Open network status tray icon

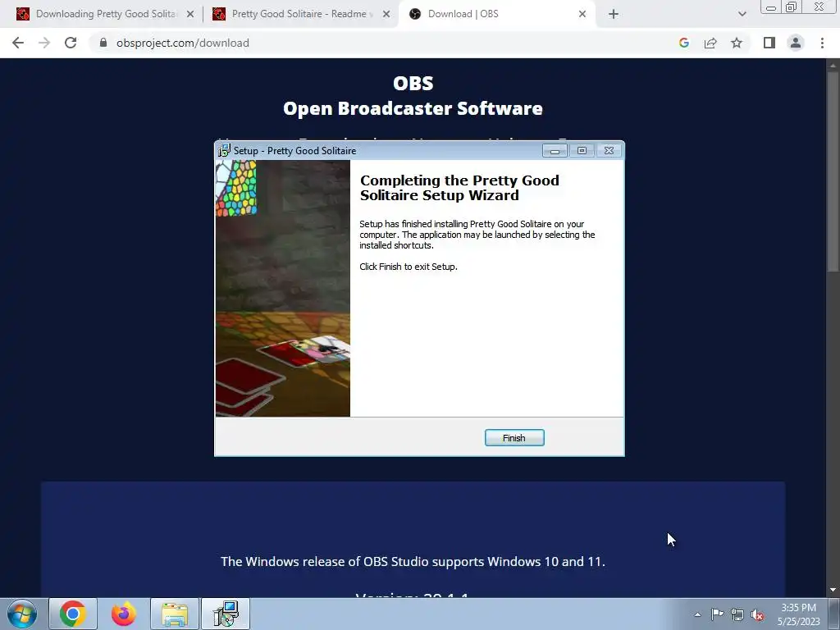tap(737, 615)
